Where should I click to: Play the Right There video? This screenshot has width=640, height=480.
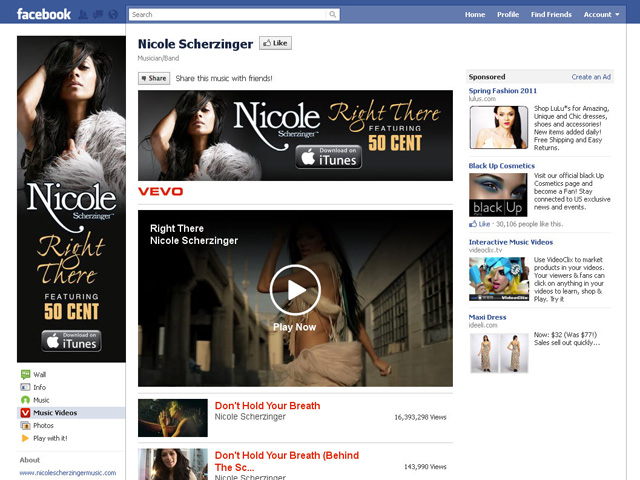tap(295, 289)
